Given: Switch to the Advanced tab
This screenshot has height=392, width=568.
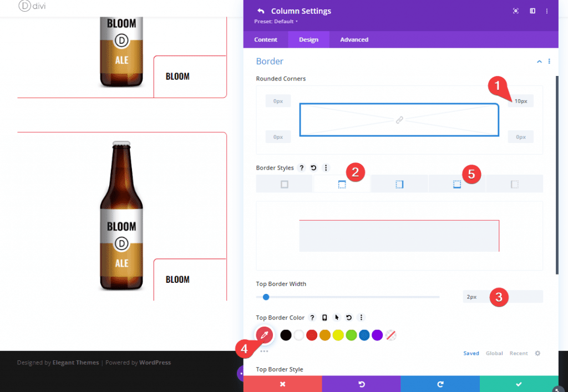Looking at the screenshot, I should (x=354, y=39).
